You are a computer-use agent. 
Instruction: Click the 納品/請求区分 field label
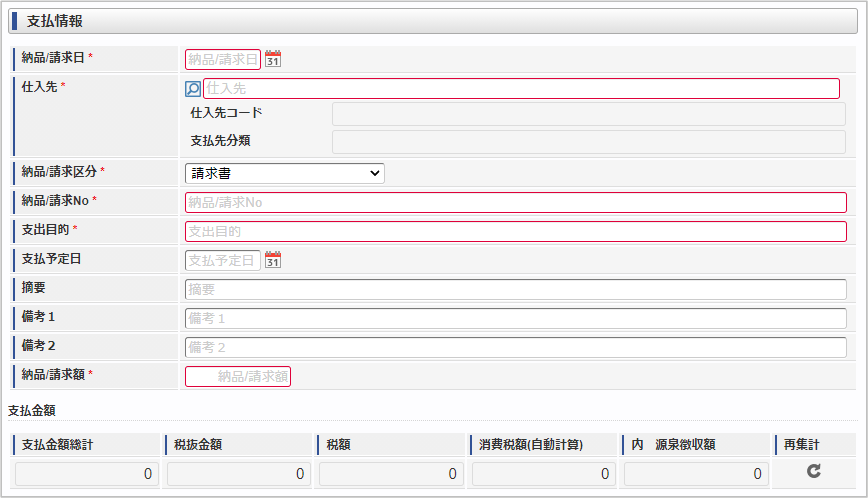(x=59, y=172)
